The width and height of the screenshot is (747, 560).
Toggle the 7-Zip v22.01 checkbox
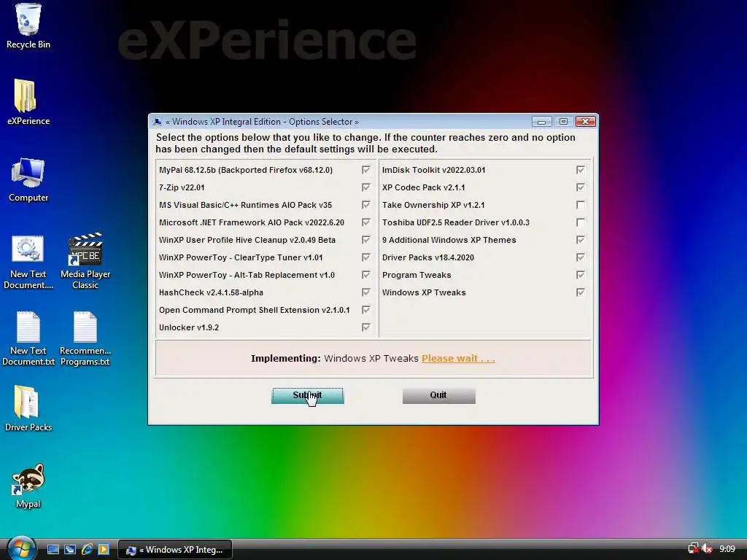tap(366, 187)
